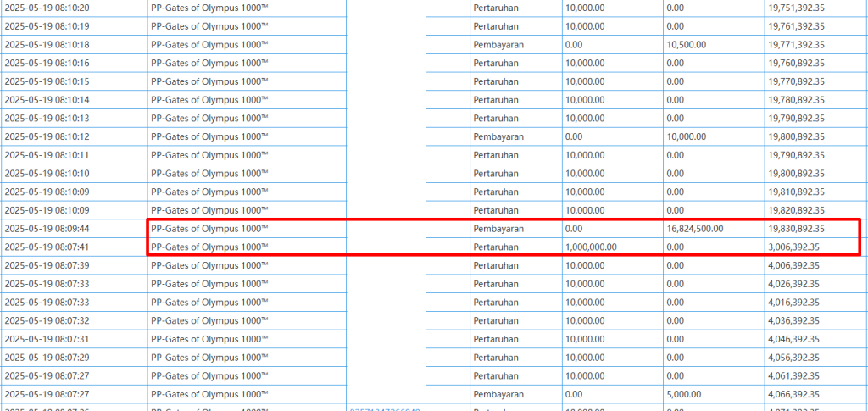Click the game name in the 08:09:44 row
Viewport: 868px width, 411px height.
(210, 229)
